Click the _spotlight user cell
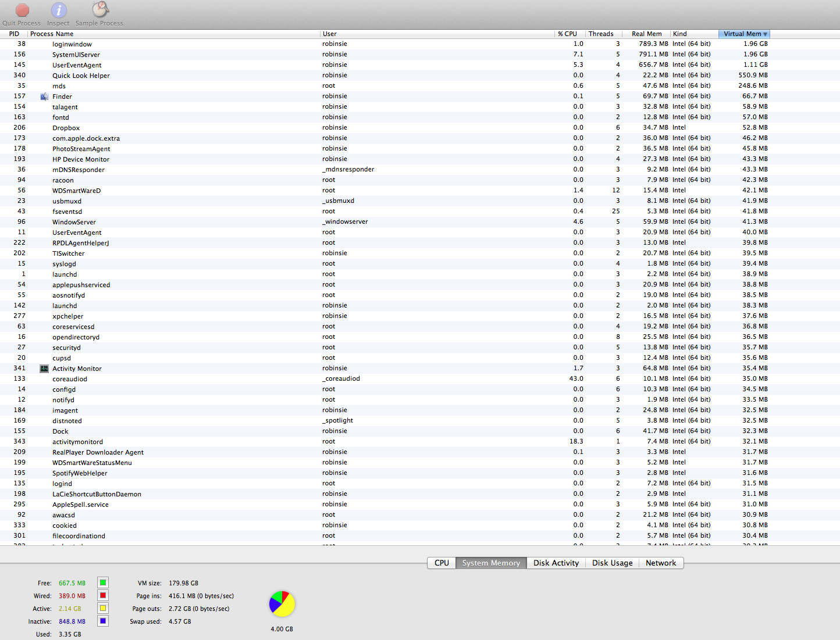The width and height of the screenshot is (840, 640). [337, 420]
